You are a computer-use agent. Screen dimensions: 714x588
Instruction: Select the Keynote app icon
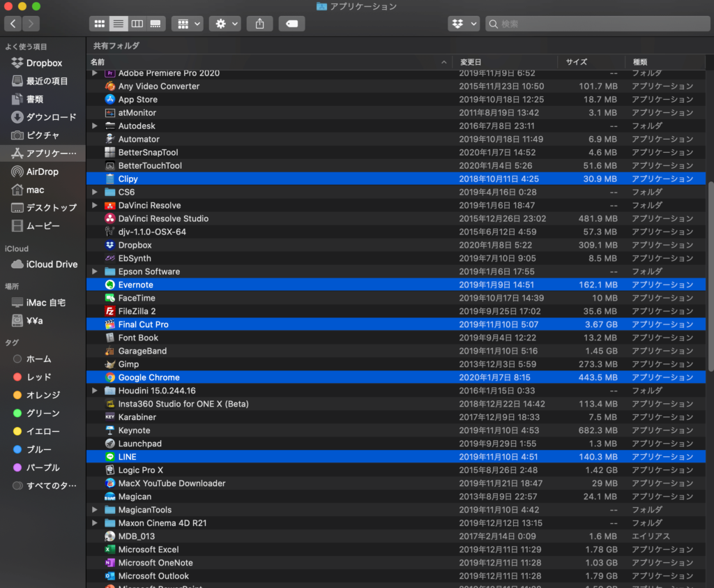point(109,430)
